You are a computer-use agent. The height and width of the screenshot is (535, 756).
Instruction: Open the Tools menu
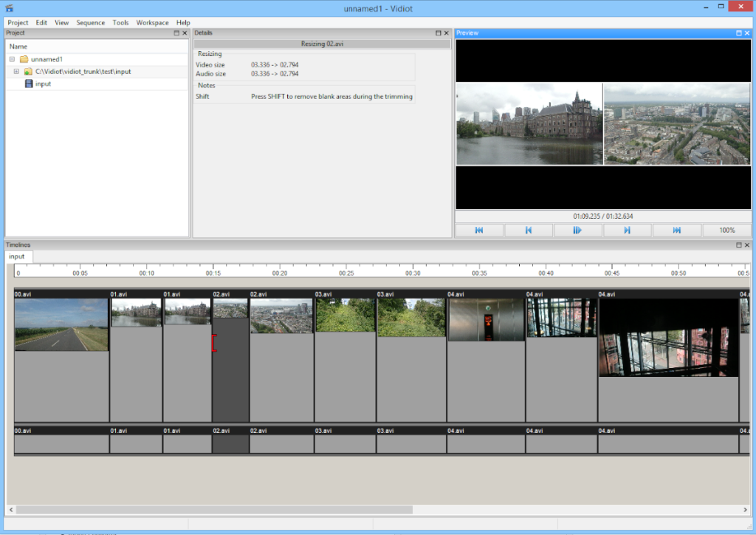120,22
